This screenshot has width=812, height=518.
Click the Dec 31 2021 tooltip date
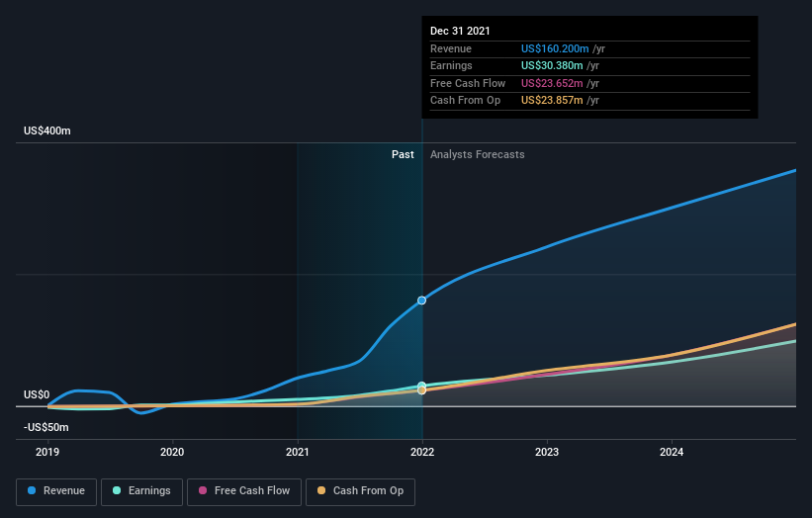[460, 31]
